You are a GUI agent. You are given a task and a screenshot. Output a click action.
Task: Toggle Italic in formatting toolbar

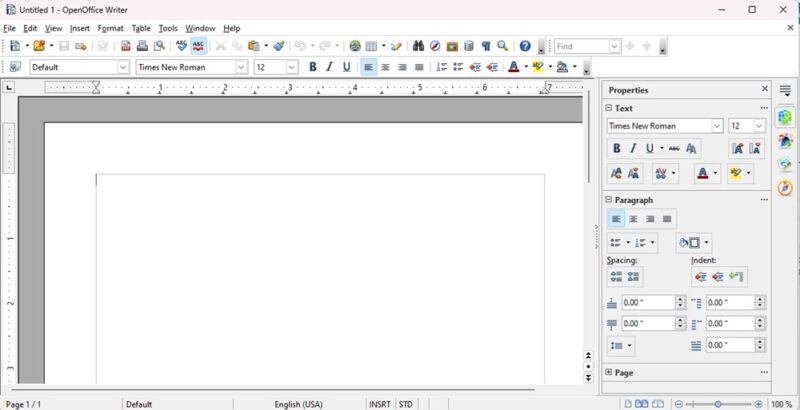click(330, 67)
